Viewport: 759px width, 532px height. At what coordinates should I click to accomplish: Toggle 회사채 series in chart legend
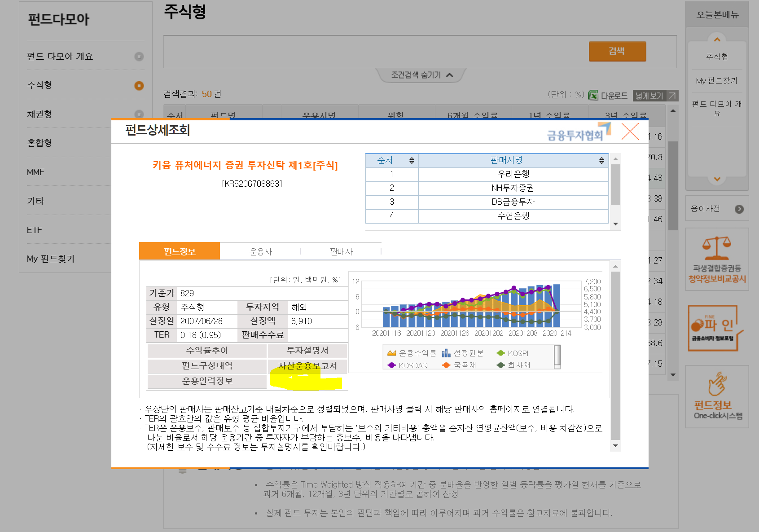[513, 365]
